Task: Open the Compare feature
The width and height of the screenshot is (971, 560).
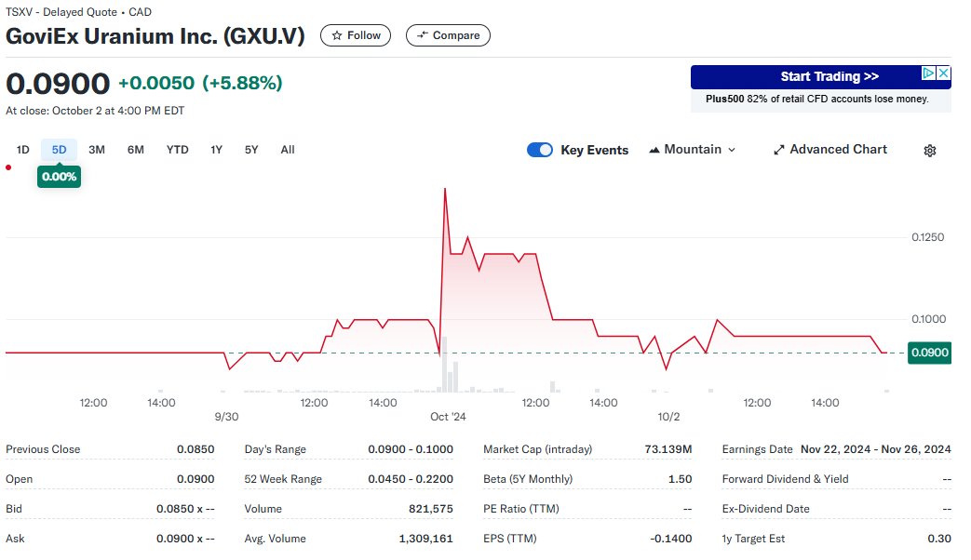Action: point(447,34)
